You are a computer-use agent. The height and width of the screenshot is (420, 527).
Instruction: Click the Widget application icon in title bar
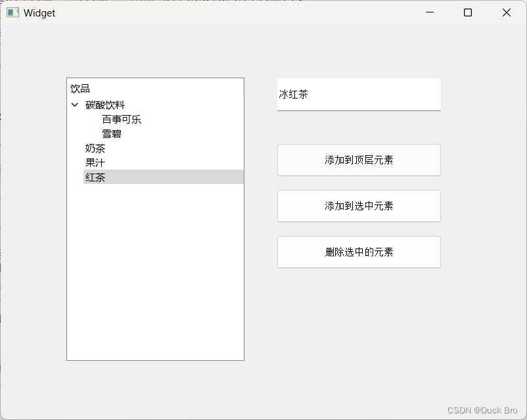(12, 12)
